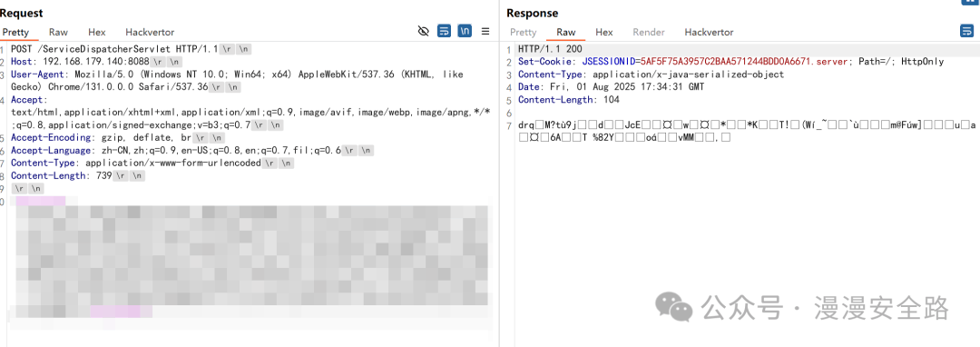Toggle show newline characters icon

pos(465,31)
